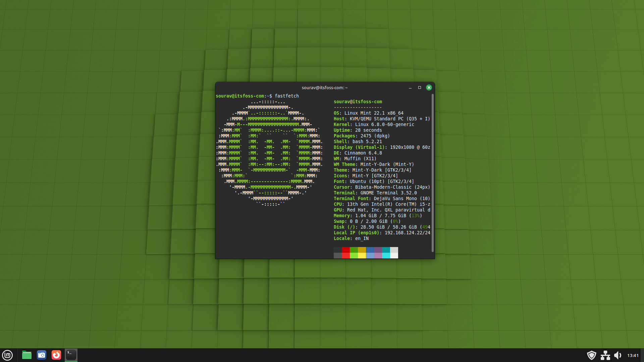Open Update Manager from the shield tray icon
This screenshot has width=644, height=362.
[592, 355]
